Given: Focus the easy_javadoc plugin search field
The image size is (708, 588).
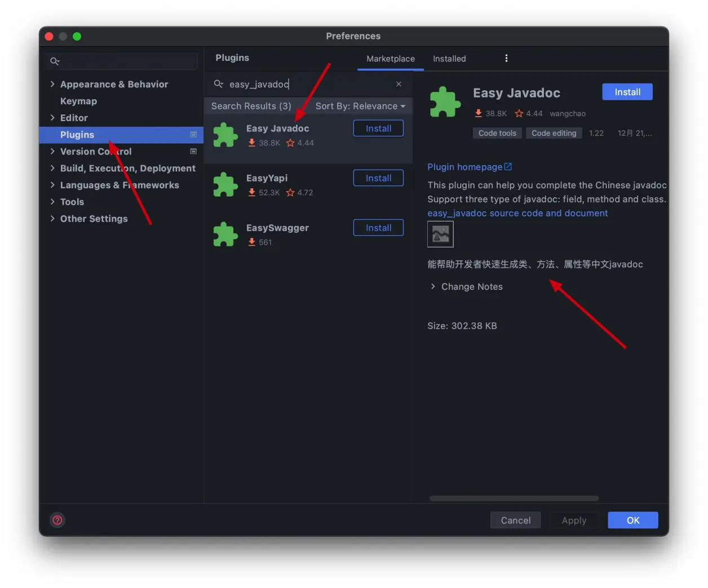Looking at the screenshot, I should click(x=308, y=84).
